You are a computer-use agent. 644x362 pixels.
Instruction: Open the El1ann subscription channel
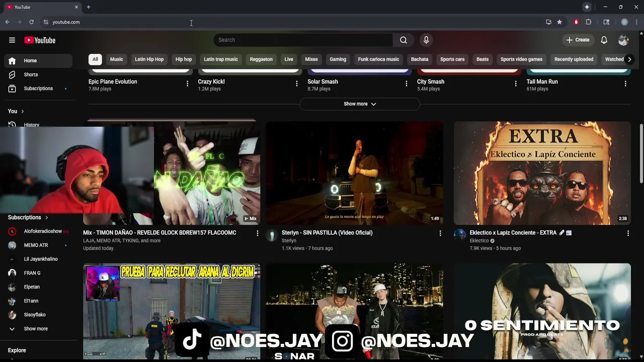pos(38,301)
